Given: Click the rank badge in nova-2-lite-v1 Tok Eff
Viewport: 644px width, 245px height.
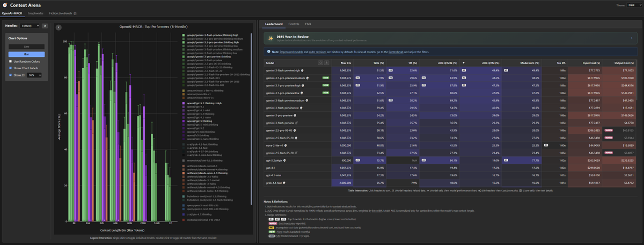Looking at the screenshot, I should coord(545,145).
